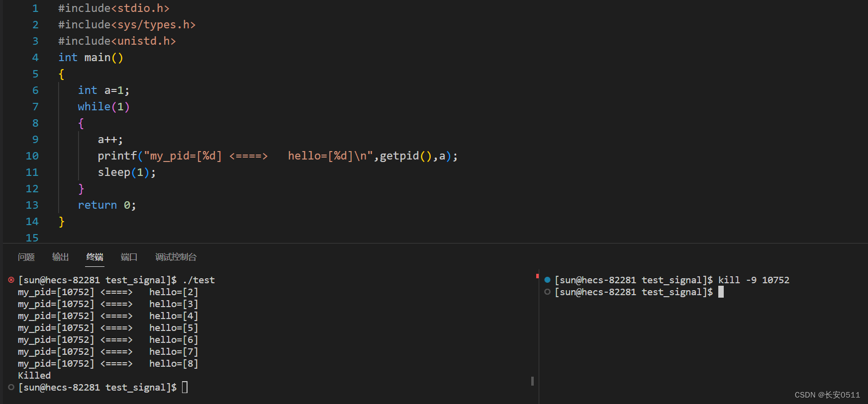The image size is (868, 404).
Task: Open the 端口 (Ports) tab
Action: pos(129,257)
